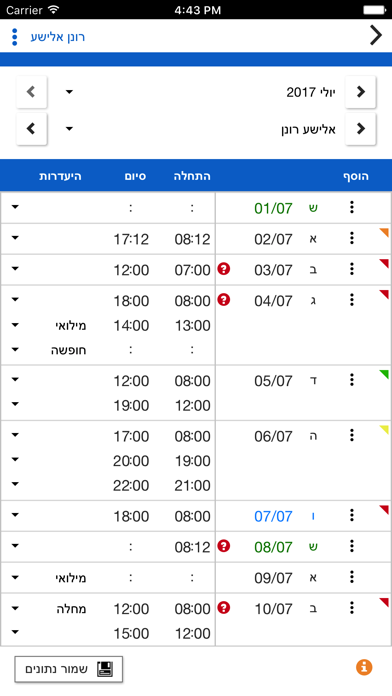
Task: Tap the red question mark on 10/07
Action: tap(224, 608)
